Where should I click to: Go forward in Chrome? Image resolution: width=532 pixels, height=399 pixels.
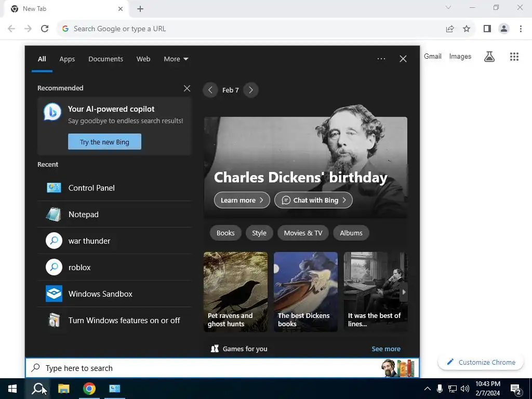pyautogui.click(x=28, y=29)
